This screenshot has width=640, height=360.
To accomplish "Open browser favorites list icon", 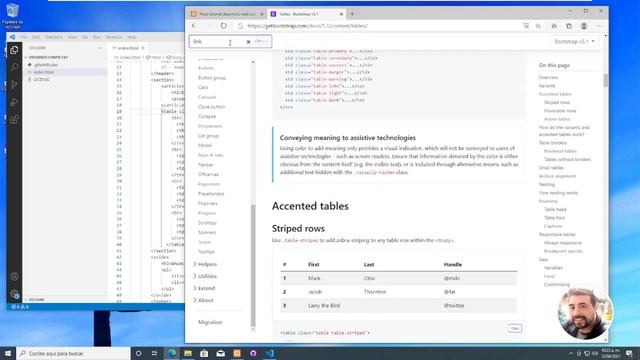I will click(554, 26).
